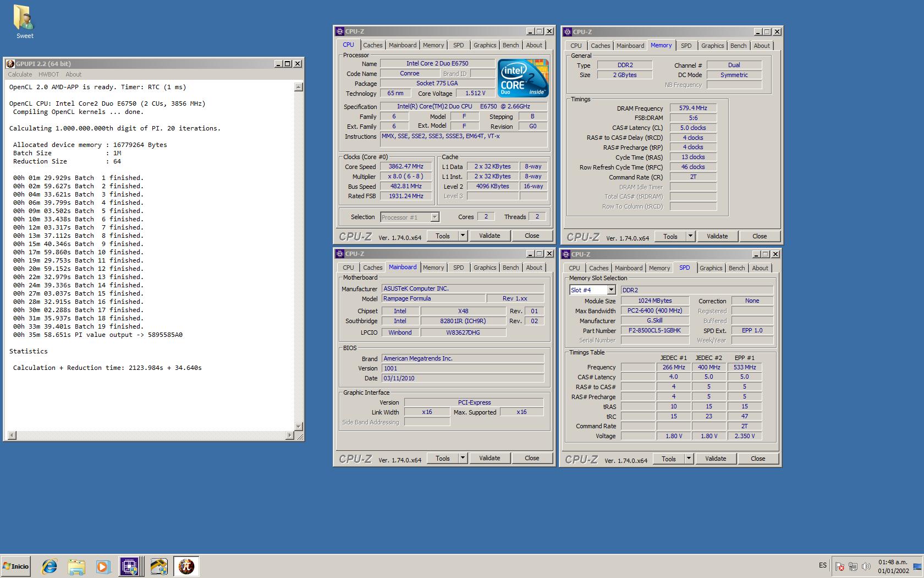Expand Tools dropdown arrow in Memory window
Screen dimensions: 924x578
pyautogui.click(x=690, y=236)
